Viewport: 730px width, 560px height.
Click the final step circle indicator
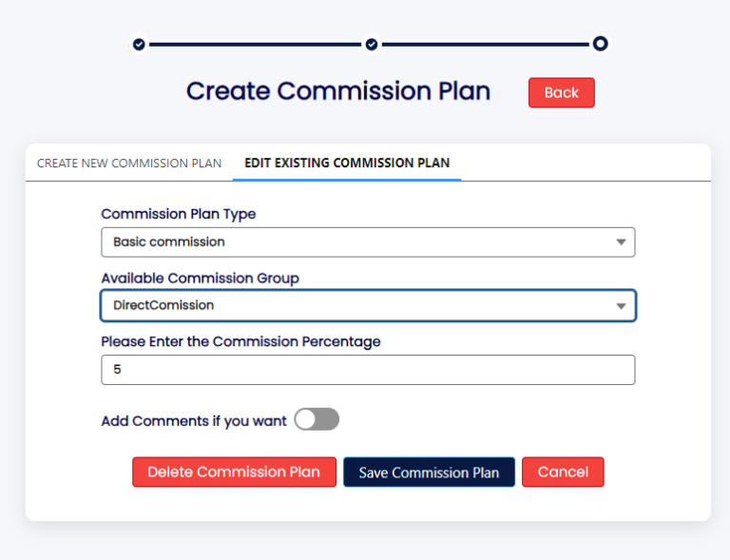pos(600,44)
